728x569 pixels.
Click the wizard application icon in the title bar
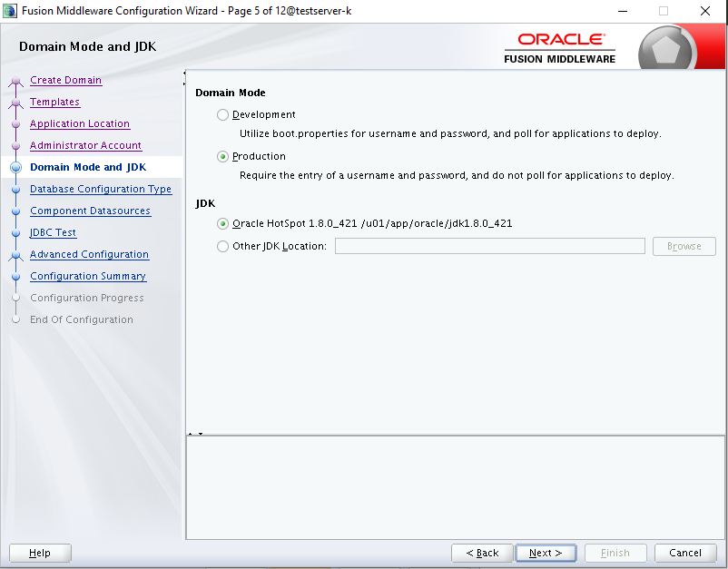click(9, 11)
